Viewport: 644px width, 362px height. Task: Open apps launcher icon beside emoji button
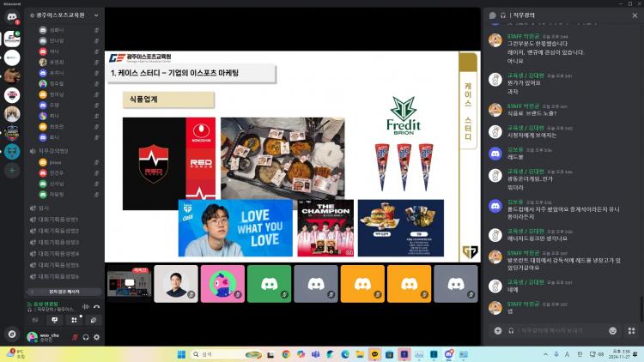pyautogui.click(x=631, y=331)
